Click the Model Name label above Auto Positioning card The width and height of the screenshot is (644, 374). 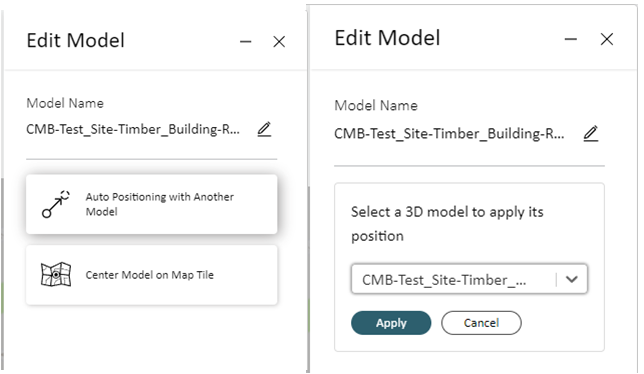click(65, 103)
